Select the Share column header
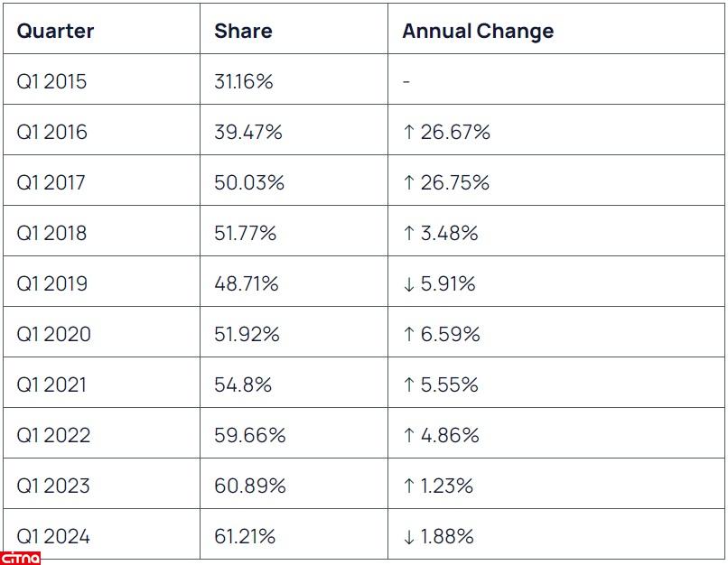728x565 pixels. (x=243, y=32)
